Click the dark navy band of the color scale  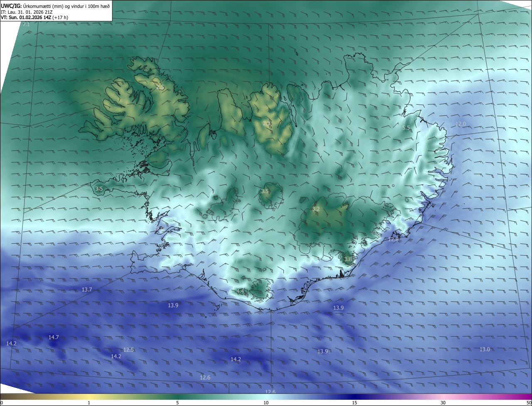pyautogui.click(x=355, y=397)
